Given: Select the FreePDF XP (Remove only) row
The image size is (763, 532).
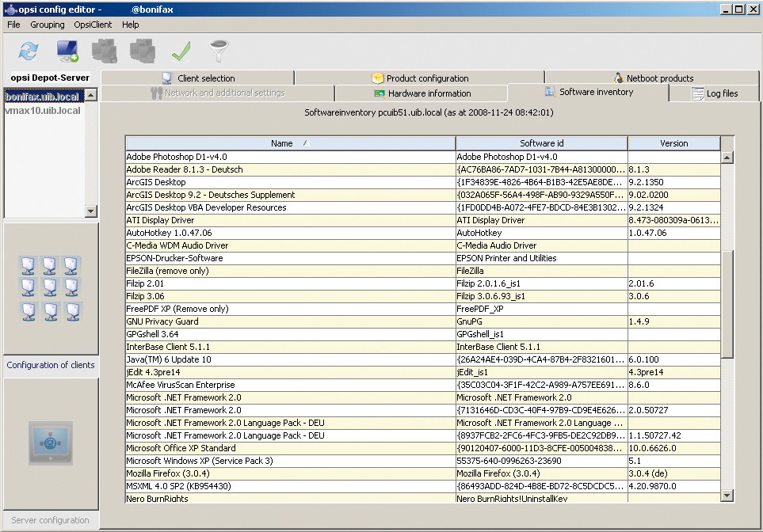Looking at the screenshot, I should point(423,309).
